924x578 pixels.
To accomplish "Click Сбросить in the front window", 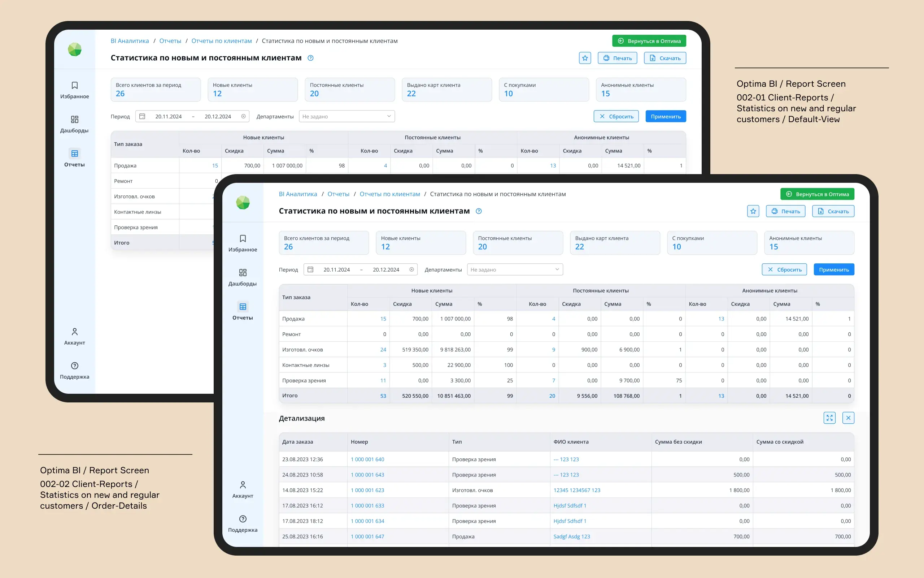I will (x=784, y=269).
